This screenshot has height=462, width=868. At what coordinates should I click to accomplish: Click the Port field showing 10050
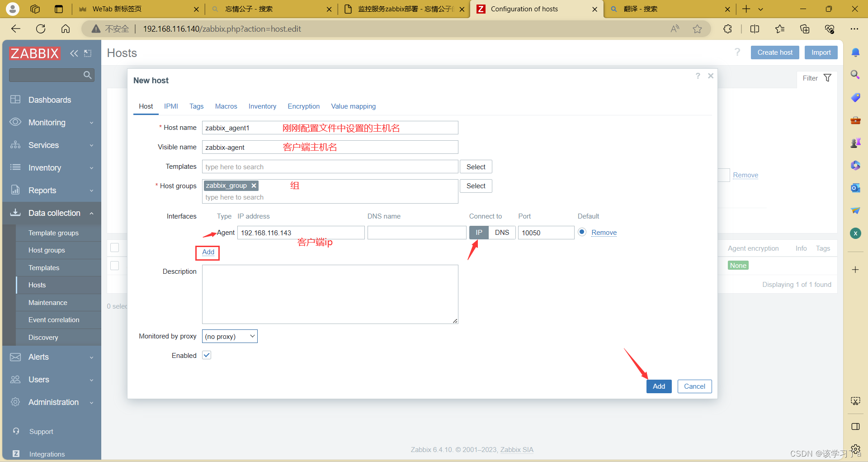point(546,233)
